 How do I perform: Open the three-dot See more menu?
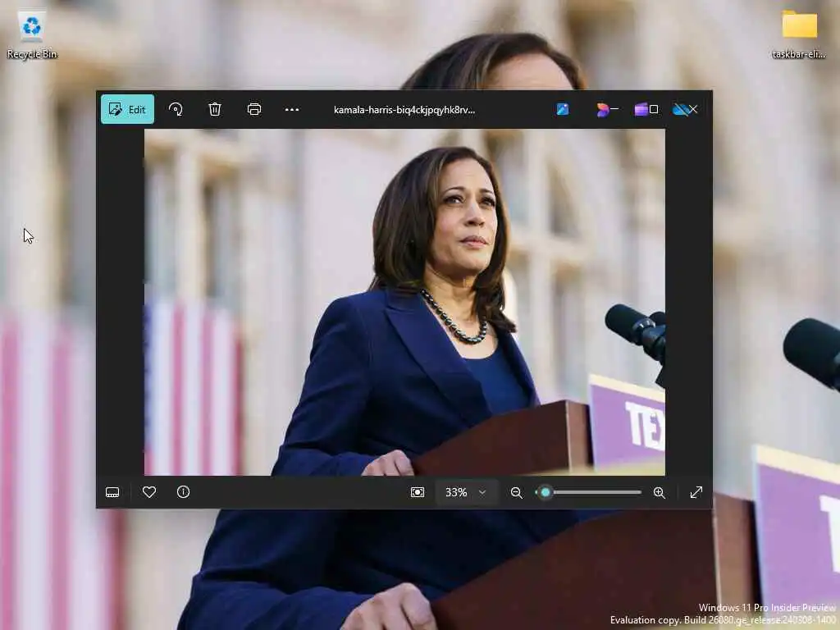click(292, 110)
